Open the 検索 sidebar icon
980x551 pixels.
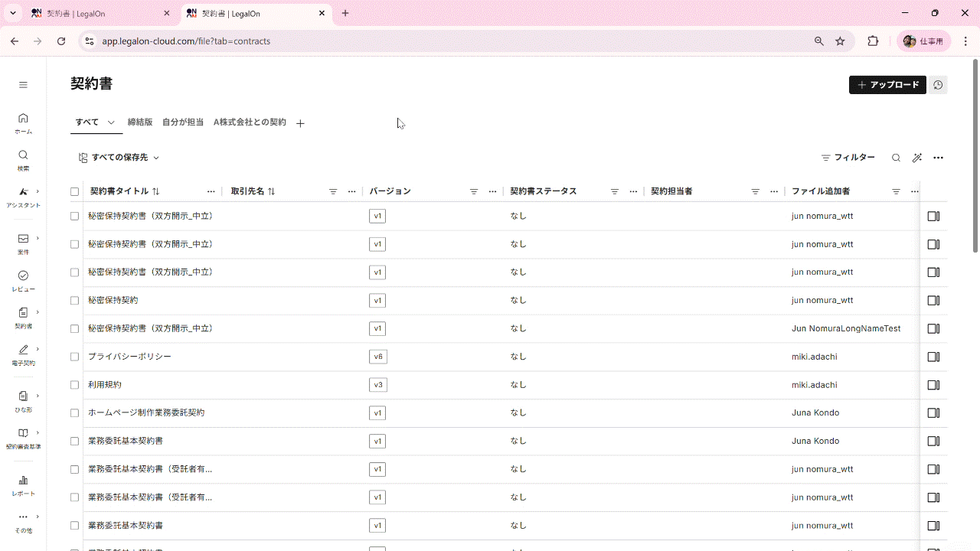(23, 159)
